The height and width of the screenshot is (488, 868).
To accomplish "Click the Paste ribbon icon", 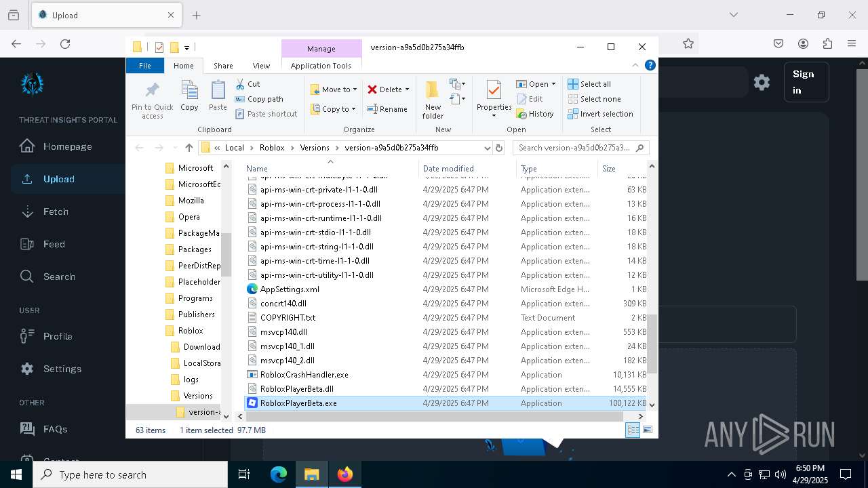I will (218, 96).
